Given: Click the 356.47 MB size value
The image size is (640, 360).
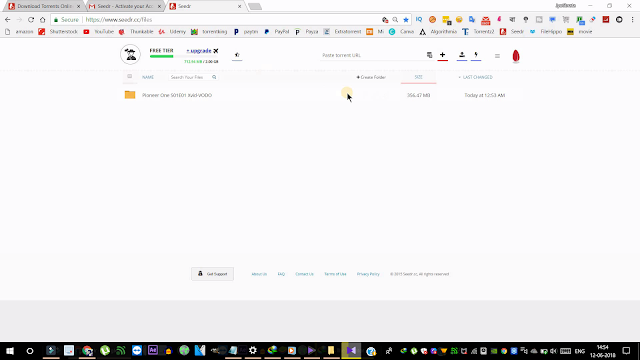Looking at the screenshot, I should pyautogui.click(x=418, y=95).
